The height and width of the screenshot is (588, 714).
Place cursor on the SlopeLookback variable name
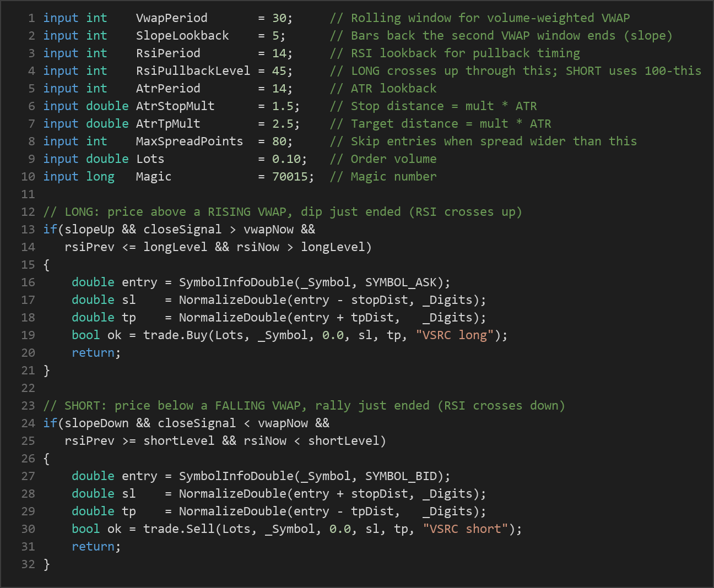coord(182,36)
